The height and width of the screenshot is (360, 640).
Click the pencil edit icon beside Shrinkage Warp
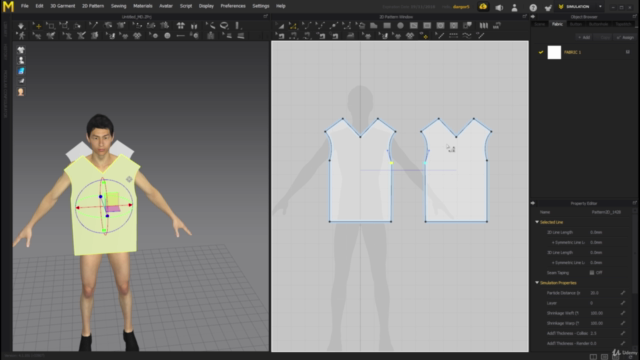pyautogui.click(x=623, y=323)
